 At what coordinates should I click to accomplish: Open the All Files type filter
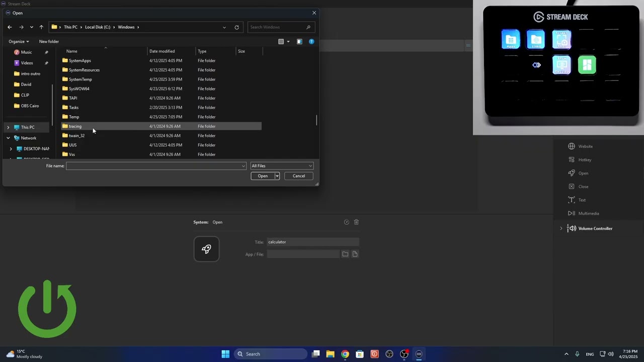click(x=282, y=166)
